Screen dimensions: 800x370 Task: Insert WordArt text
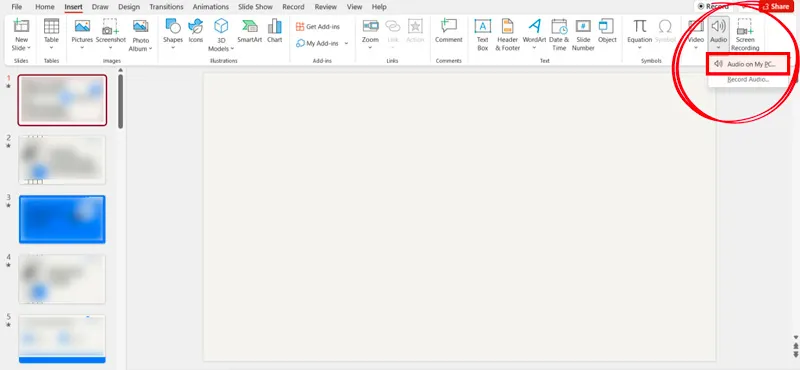(534, 34)
